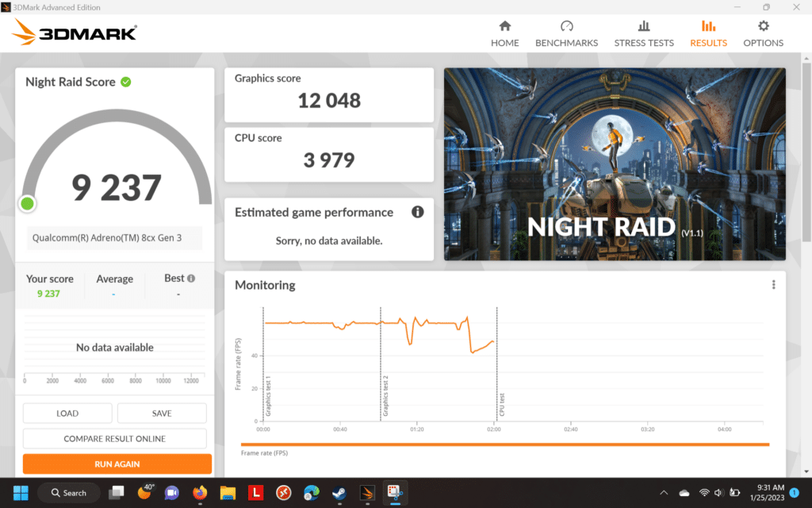This screenshot has width=812, height=508.
Task: Open the clock and calendar showing 9:31 AM
Action: (x=767, y=492)
